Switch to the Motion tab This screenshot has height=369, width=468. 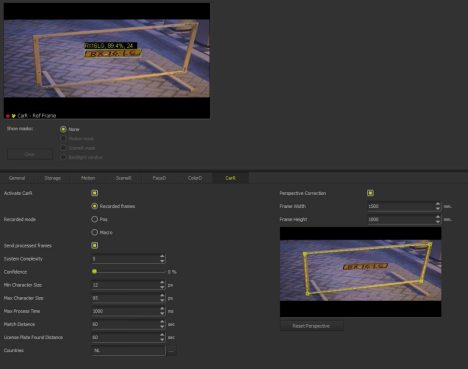click(x=88, y=178)
